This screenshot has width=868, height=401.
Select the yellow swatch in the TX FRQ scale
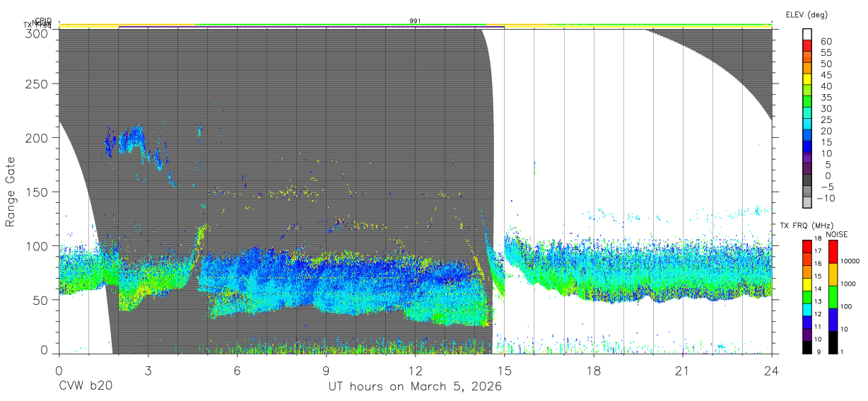[807, 284]
